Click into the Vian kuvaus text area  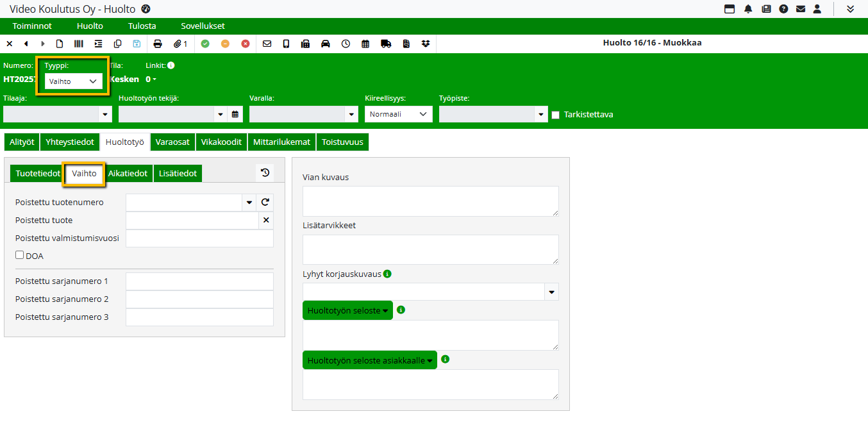[x=430, y=201]
